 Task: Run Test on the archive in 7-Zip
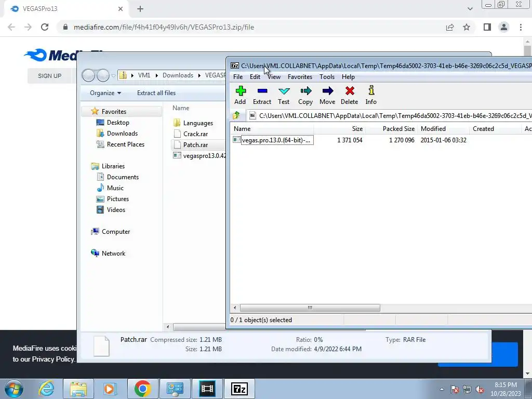pyautogui.click(x=284, y=96)
